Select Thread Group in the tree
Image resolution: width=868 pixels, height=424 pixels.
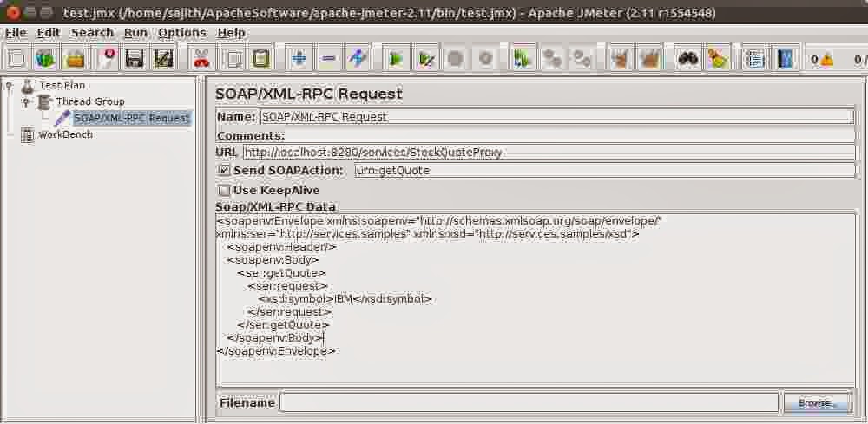(x=89, y=101)
